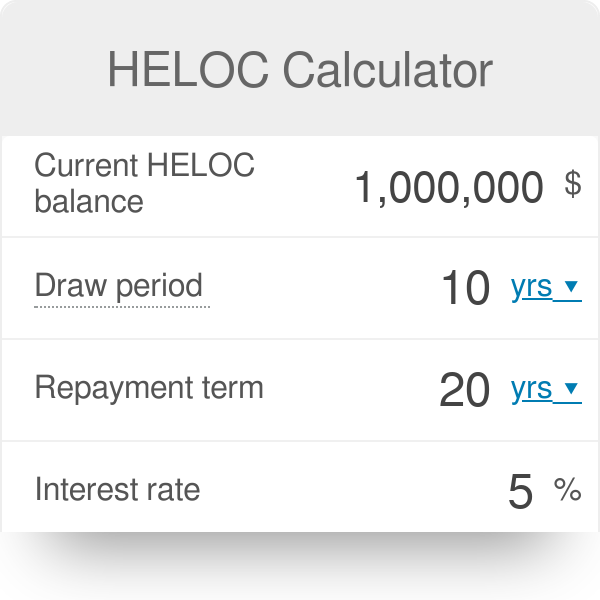Open the yrs unit link for Draw period
600x600 pixels.
click(x=531, y=287)
